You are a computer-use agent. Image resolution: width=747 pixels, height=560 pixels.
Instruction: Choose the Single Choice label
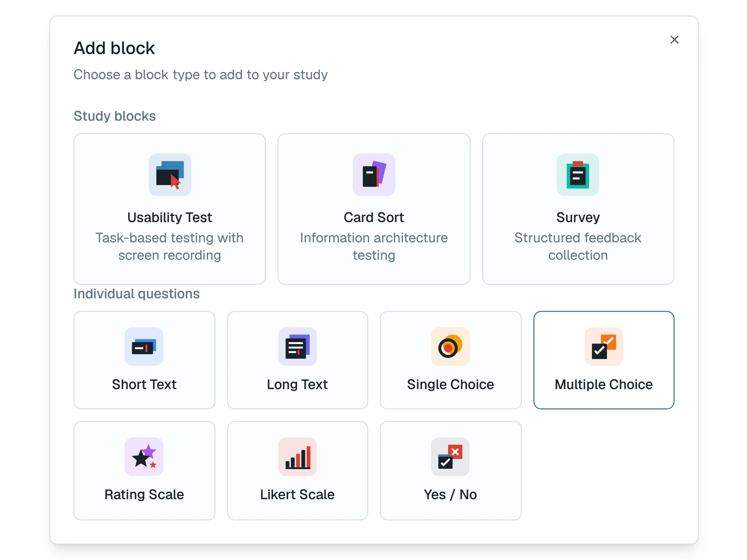(450, 384)
